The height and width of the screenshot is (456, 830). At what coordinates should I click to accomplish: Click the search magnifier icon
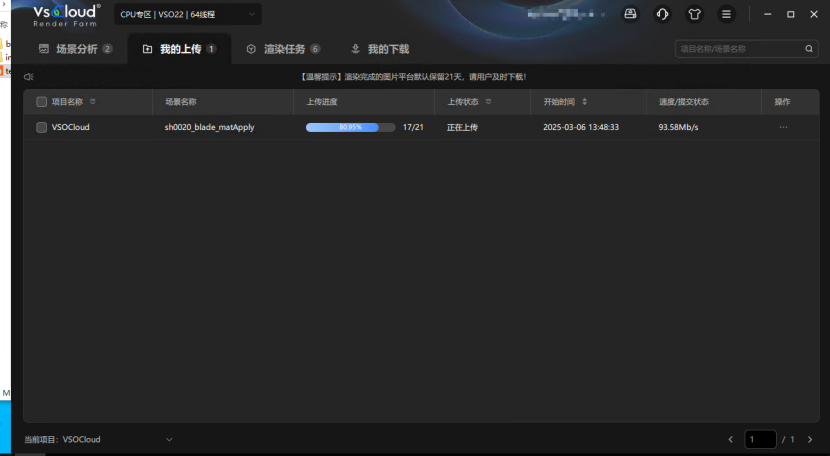pyautogui.click(x=810, y=49)
